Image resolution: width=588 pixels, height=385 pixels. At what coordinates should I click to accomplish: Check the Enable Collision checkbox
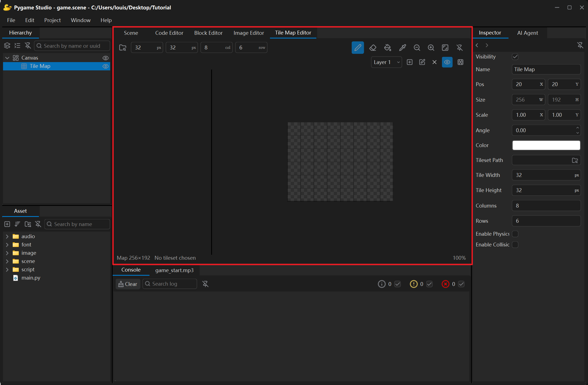click(x=515, y=245)
